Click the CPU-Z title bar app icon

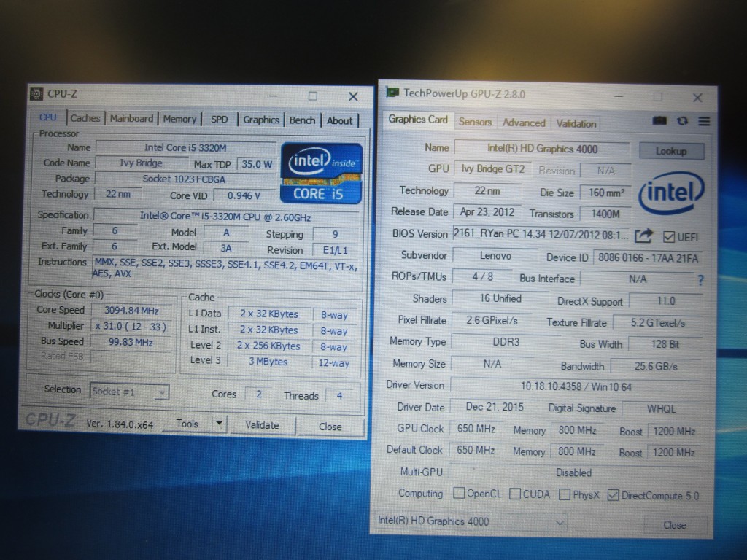point(36,94)
